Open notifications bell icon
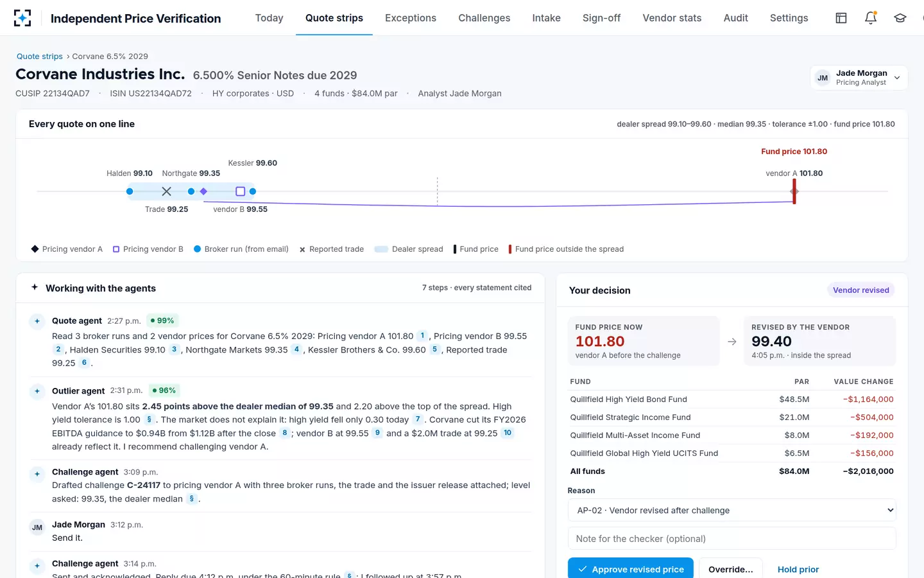 (x=871, y=18)
